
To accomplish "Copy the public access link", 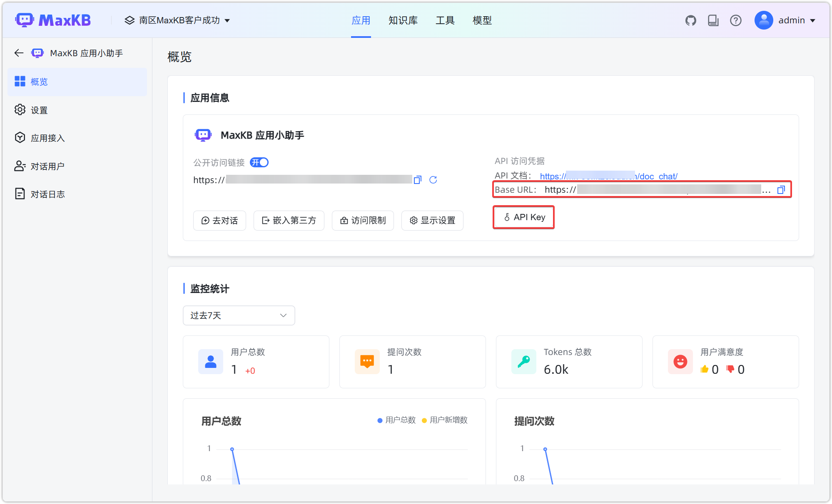I will (x=417, y=180).
